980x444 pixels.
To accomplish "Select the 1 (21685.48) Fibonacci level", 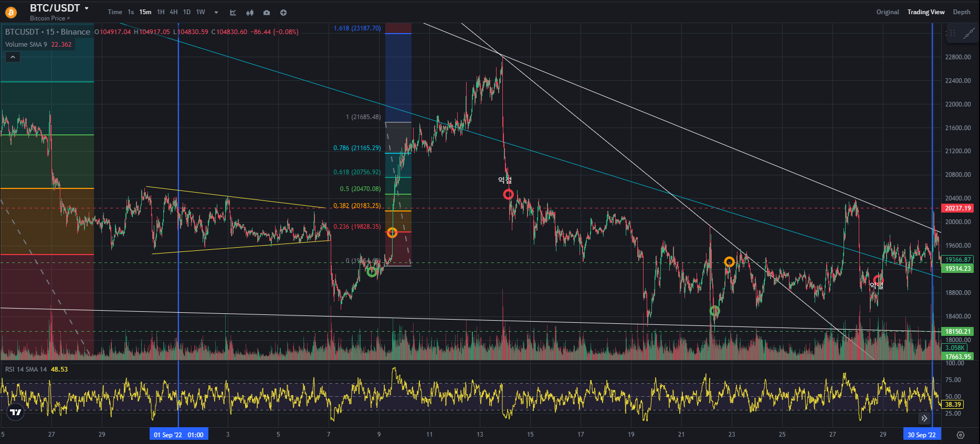I will [x=363, y=117].
